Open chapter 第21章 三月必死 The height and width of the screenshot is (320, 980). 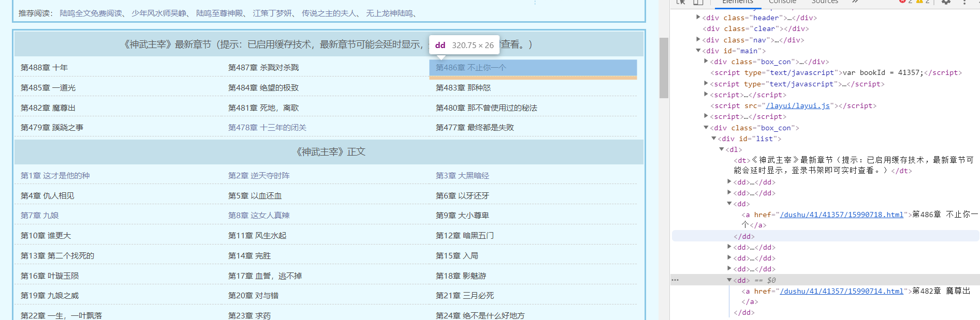click(465, 296)
